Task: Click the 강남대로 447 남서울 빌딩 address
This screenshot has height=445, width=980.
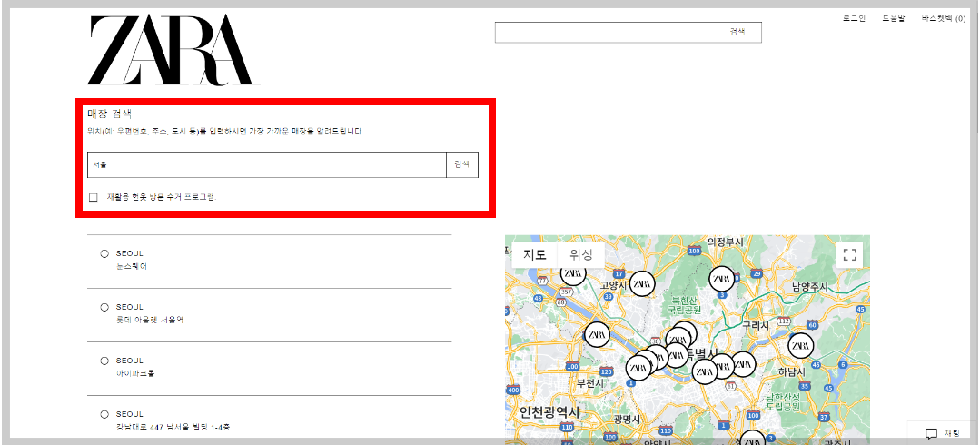Action: pos(174,427)
